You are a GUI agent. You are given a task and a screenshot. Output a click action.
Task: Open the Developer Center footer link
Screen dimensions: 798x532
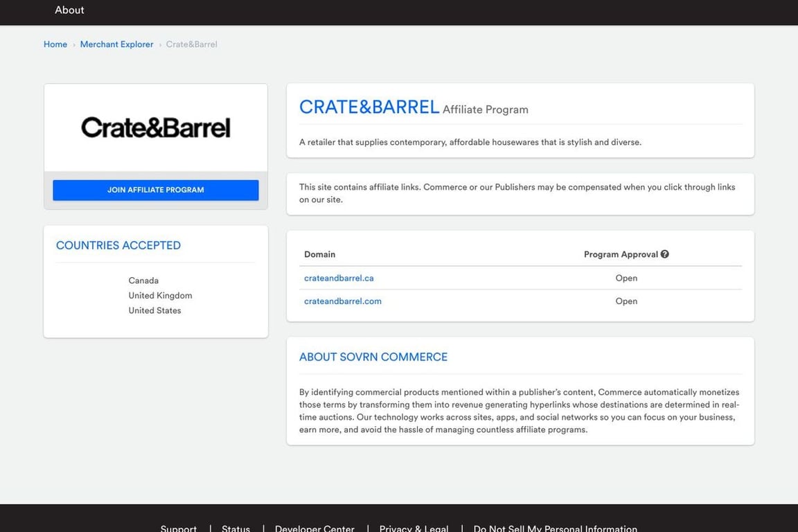pyautogui.click(x=314, y=528)
